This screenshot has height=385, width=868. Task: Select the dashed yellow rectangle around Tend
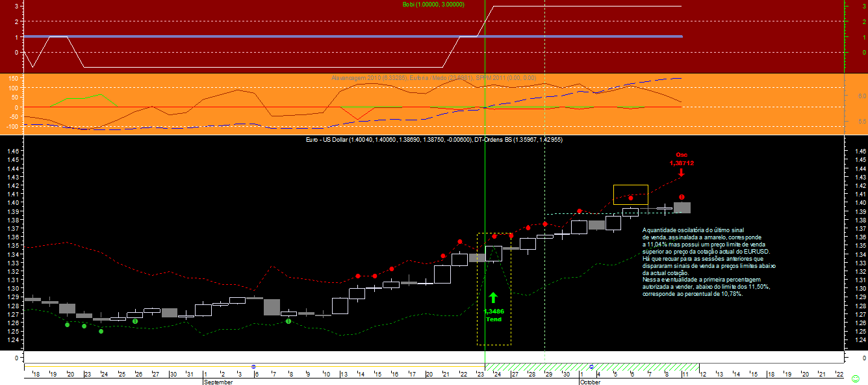(x=494, y=289)
